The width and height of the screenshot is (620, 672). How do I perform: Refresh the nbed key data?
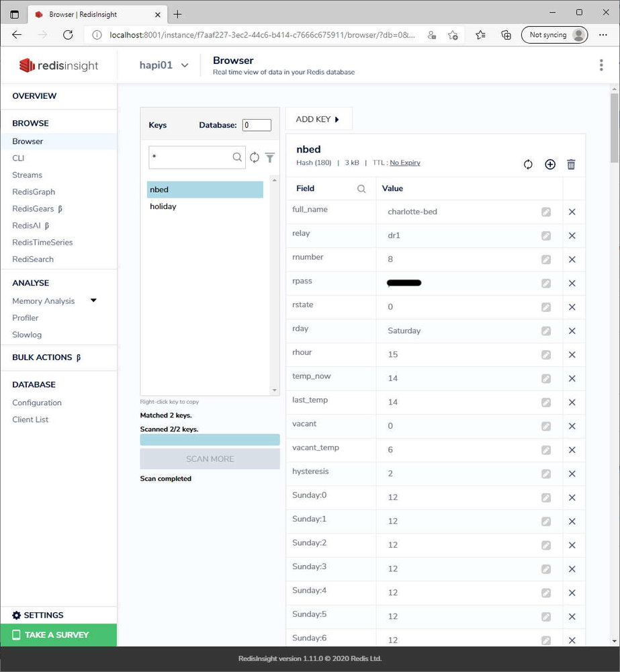[528, 165]
